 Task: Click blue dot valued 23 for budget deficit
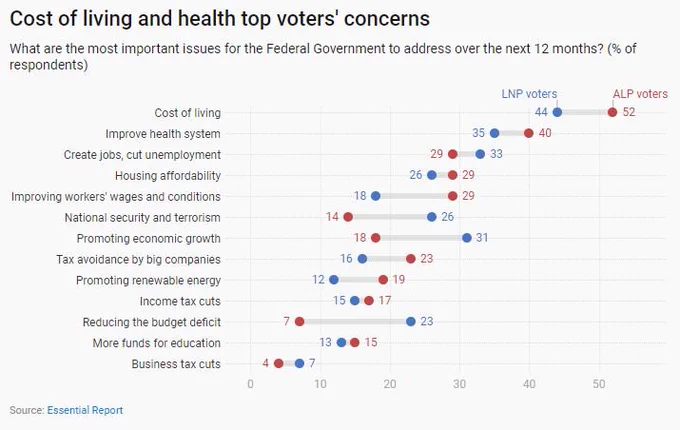(x=411, y=322)
